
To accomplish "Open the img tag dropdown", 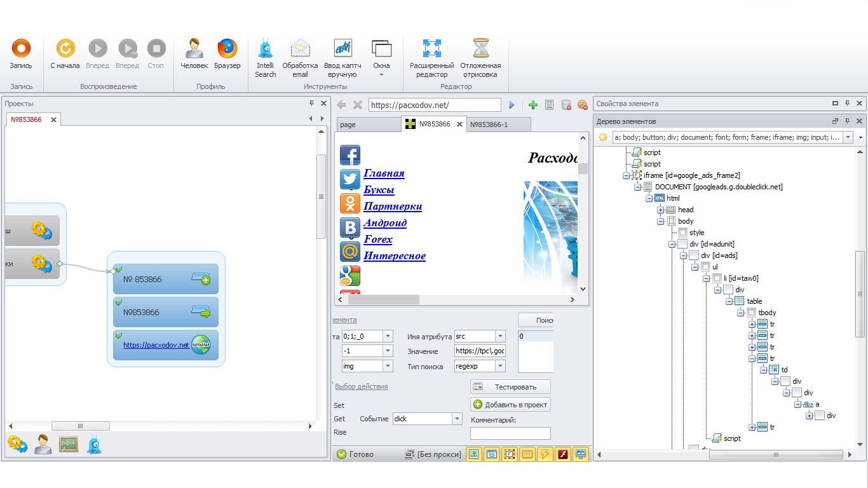I will [x=388, y=366].
